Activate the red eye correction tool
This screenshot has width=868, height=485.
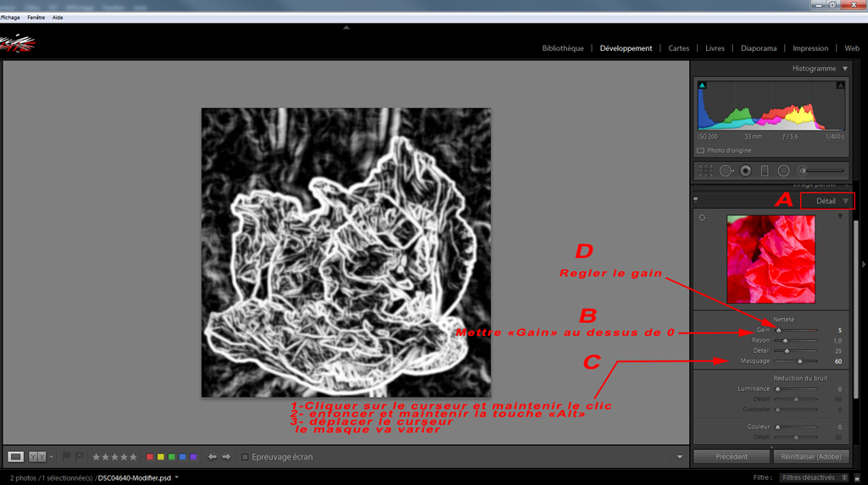[x=745, y=170]
